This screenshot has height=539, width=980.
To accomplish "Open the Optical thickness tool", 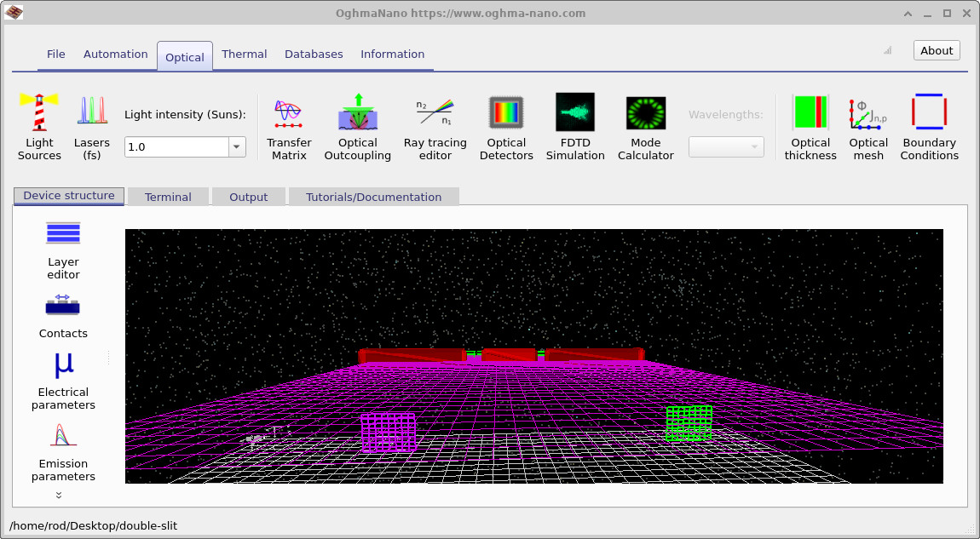I will [810, 123].
